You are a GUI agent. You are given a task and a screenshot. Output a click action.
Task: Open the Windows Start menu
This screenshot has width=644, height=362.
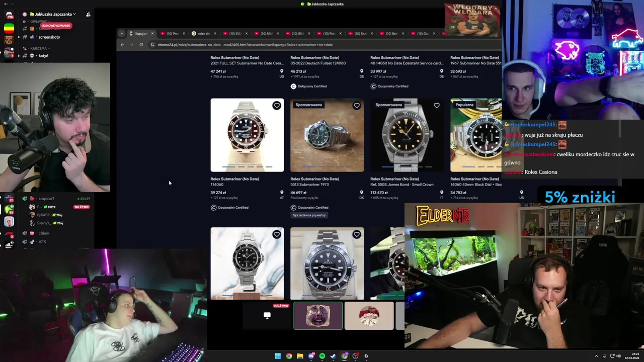tap(278, 356)
